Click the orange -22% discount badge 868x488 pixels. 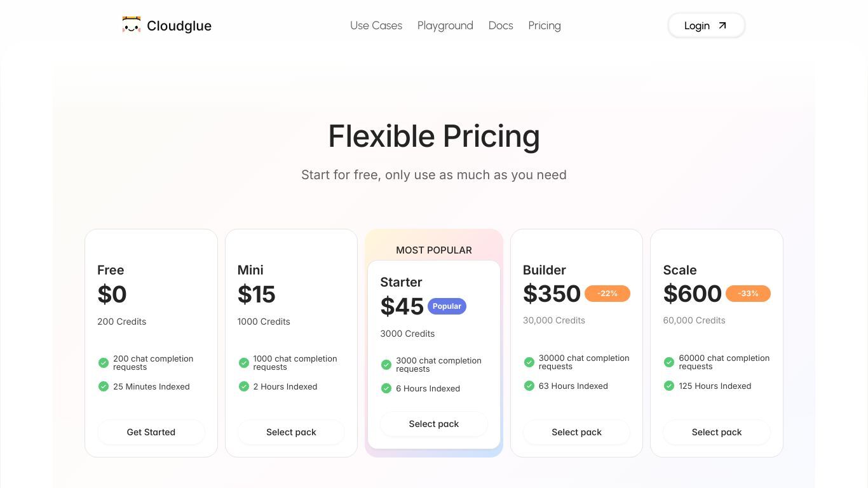pyautogui.click(x=607, y=294)
